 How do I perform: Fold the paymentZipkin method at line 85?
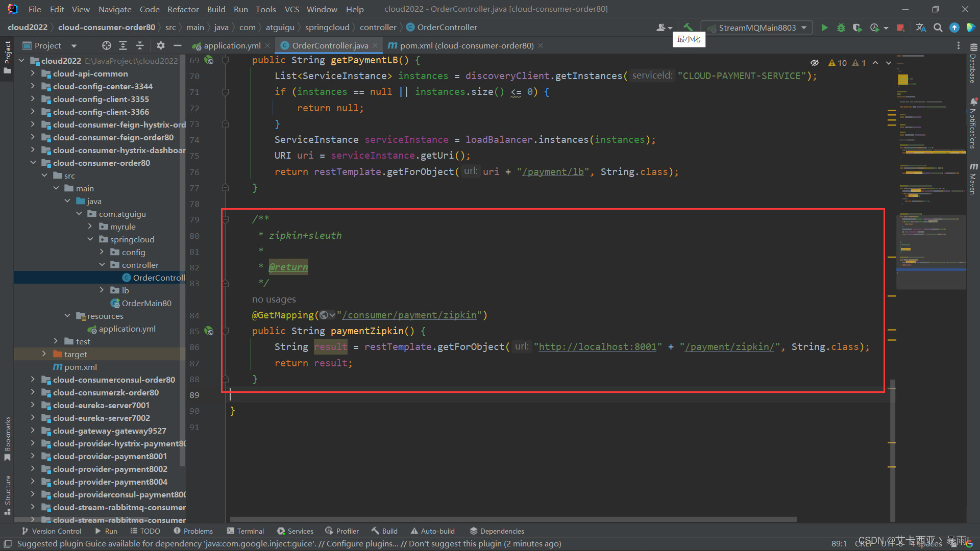[225, 331]
